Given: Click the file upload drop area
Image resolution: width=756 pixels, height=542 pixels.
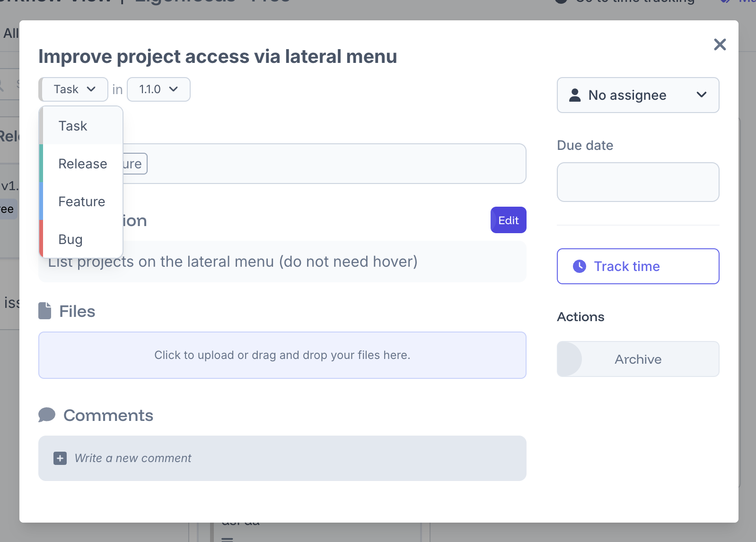Looking at the screenshot, I should click(x=282, y=355).
